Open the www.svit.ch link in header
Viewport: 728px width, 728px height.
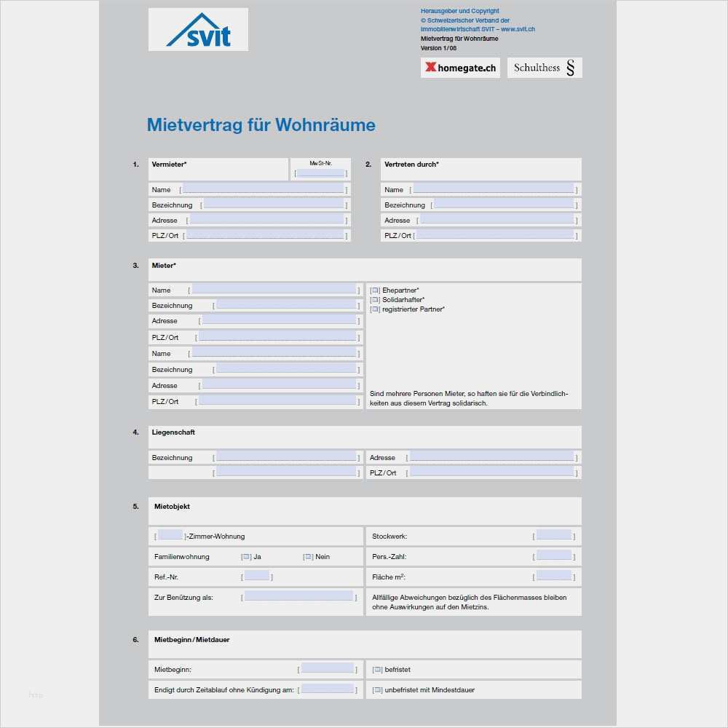tap(518, 29)
